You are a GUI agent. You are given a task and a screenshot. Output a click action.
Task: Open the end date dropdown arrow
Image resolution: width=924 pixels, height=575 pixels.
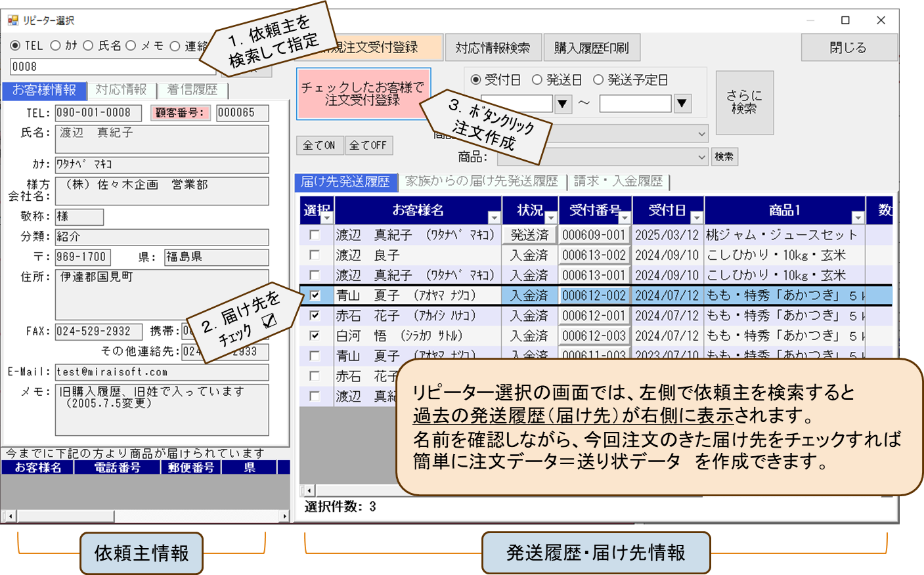682,104
